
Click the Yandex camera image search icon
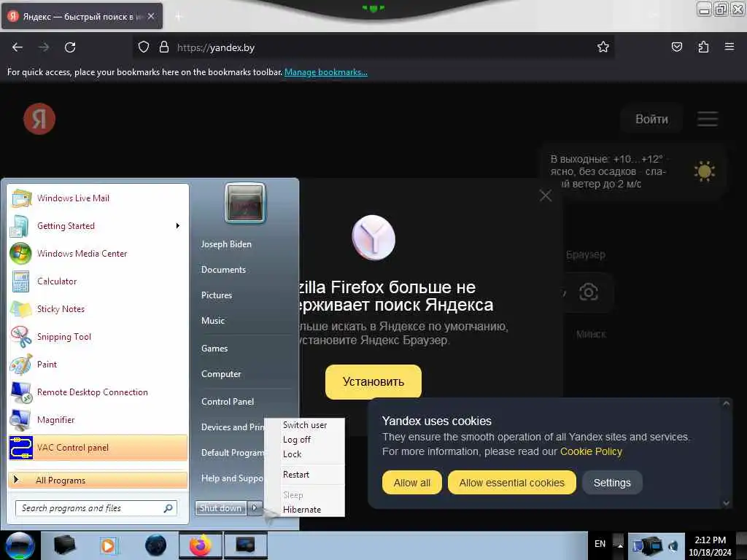[589, 292]
